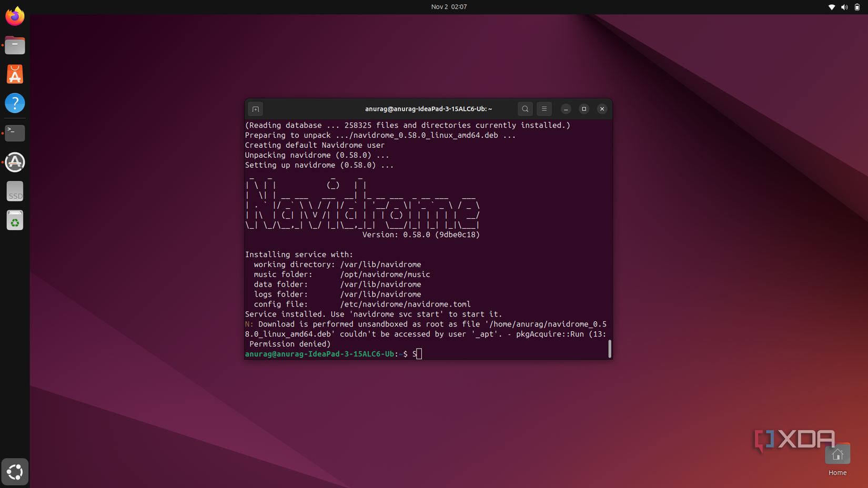The height and width of the screenshot is (488, 868).
Task: Open the Trash from the dock
Action: (x=15, y=220)
